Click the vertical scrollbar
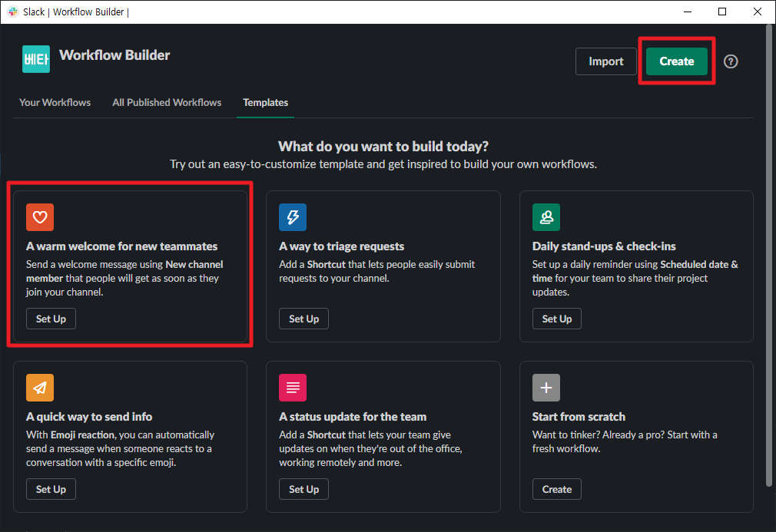The image size is (776, 532). click(769, 255)
